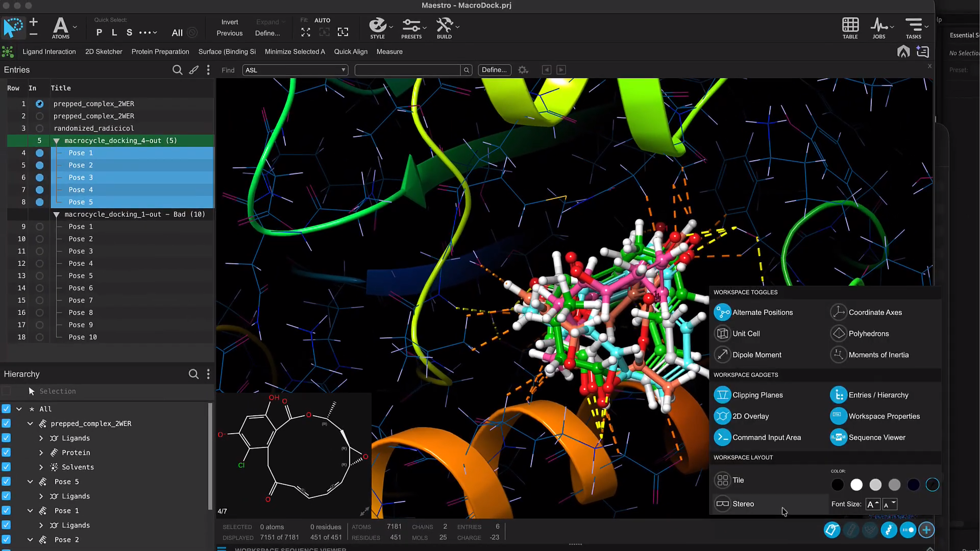Go to next Find match
This screenshot has width=980, height=551.
tap(561, 70)
